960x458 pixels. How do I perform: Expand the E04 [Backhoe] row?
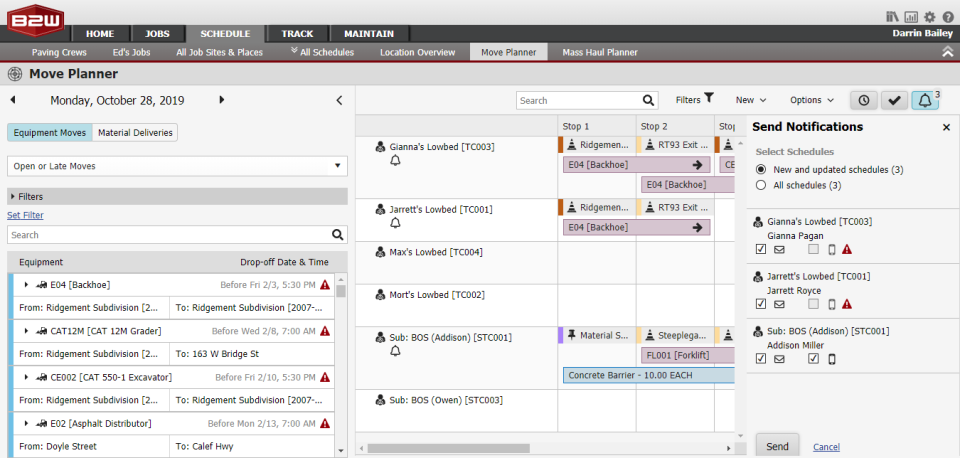pos(26,285)
